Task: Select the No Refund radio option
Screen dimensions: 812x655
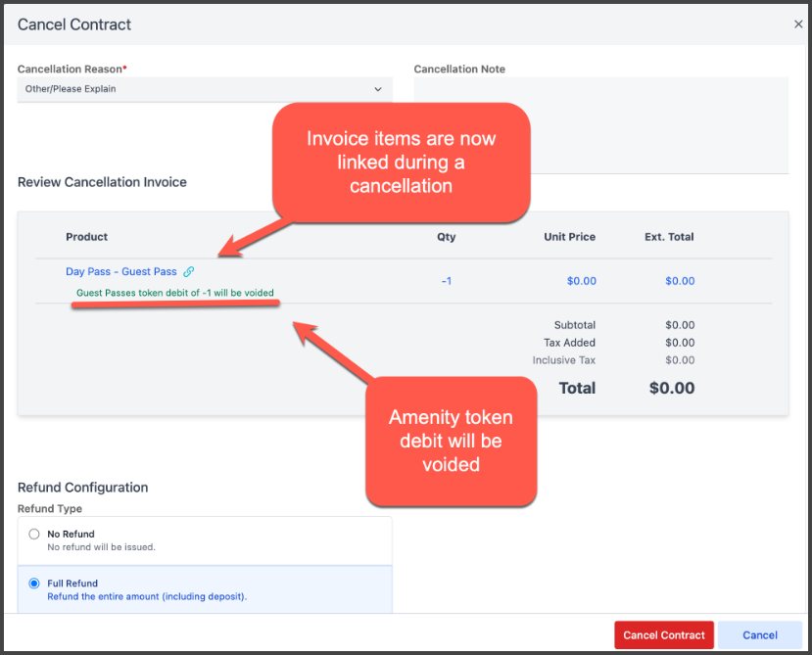Action: tap(34, 535)
